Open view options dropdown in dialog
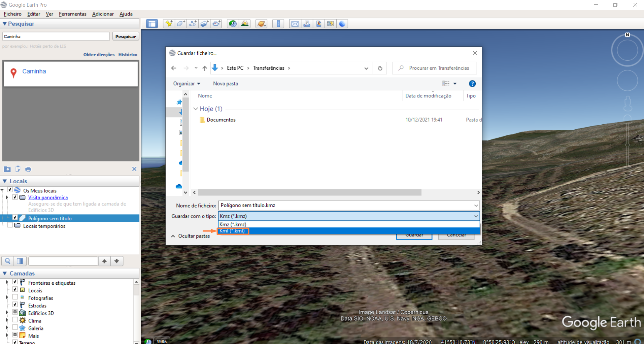Screen dimensions: 644x344 tap(455, 84)
